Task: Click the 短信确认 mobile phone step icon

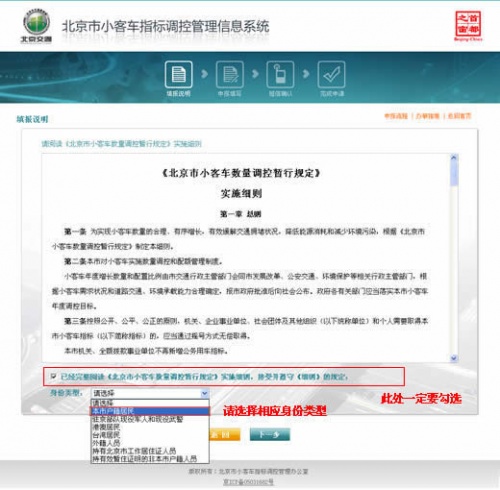Action: pyautogui.click(x=280, y=74)
